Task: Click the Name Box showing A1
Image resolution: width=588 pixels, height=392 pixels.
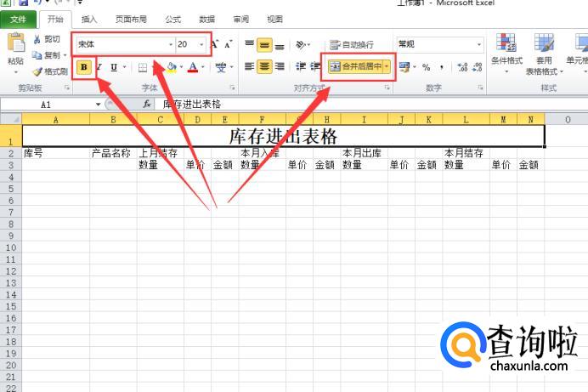Action: pos(47,105)
